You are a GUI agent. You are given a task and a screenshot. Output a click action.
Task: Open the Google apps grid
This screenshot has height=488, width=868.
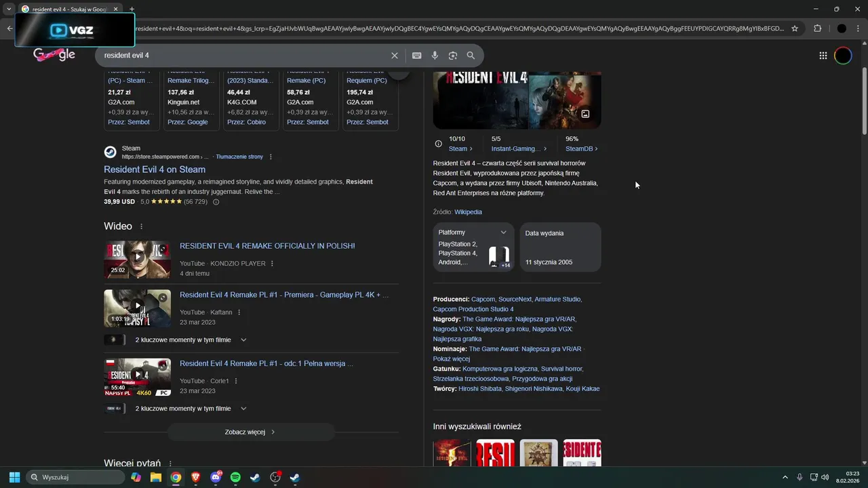pyautogui.click(x=823, y=56)
